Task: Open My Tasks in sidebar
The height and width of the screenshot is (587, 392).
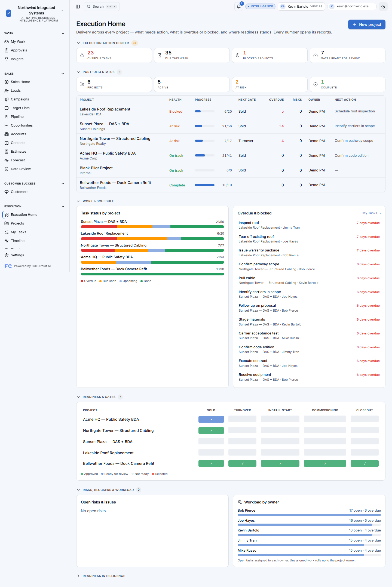Action: click(35, 232)
